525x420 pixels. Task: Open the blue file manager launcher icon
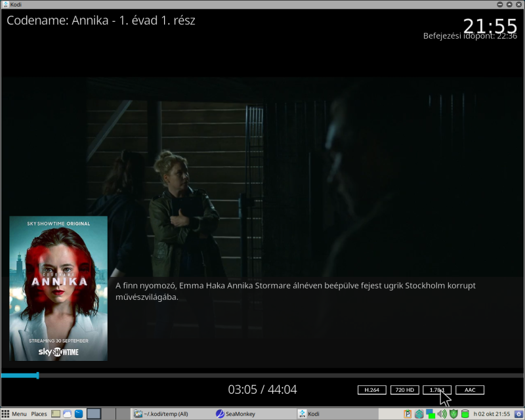(x=79, y=414)
